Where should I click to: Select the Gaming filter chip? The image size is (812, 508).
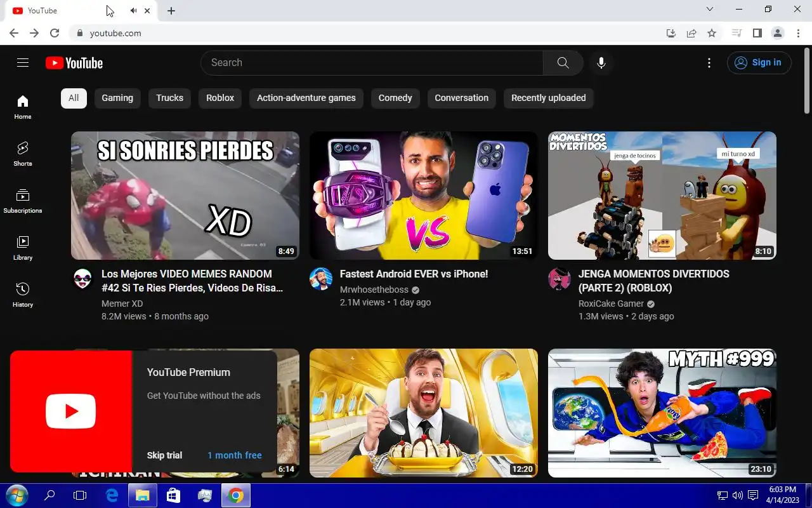point(117,98)
